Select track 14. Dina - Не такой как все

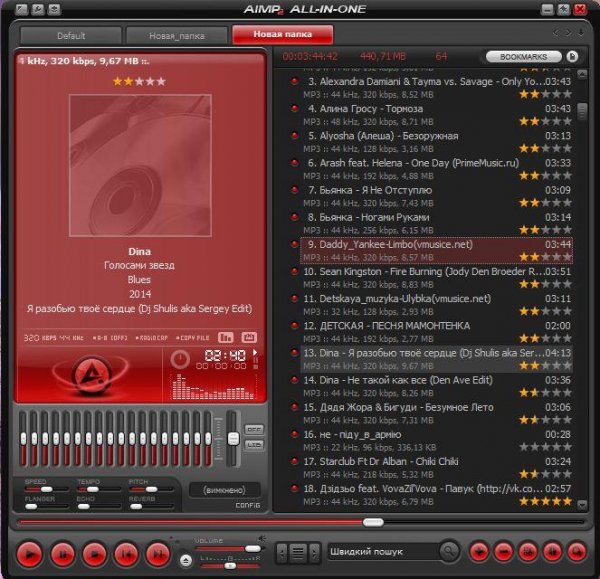tap(437, 387)
